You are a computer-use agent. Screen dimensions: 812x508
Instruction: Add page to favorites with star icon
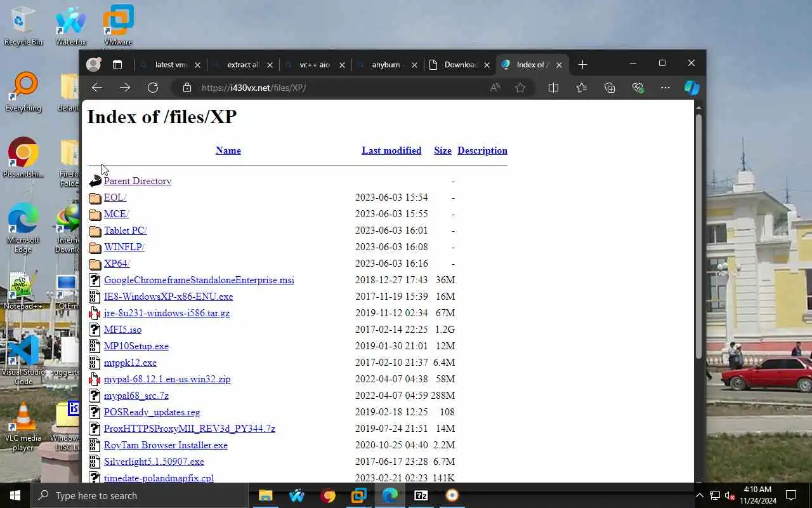pyautogui.click(x=520, y=88)
